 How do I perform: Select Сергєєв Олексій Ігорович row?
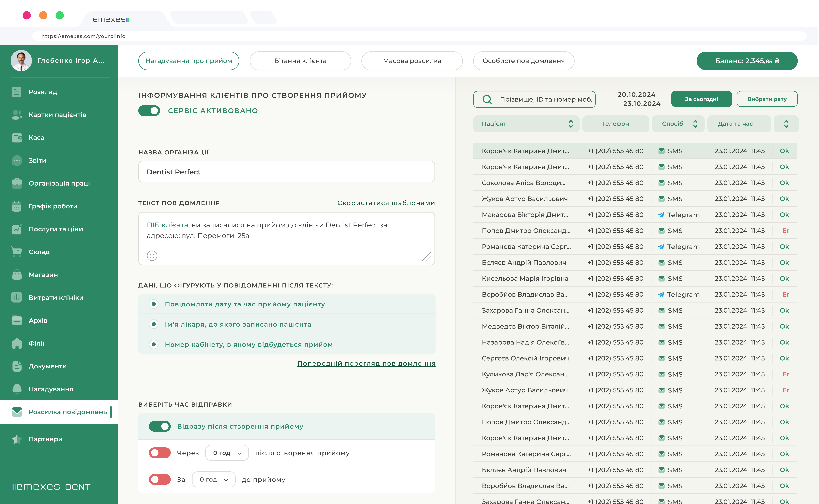click(x=635, y=358)
